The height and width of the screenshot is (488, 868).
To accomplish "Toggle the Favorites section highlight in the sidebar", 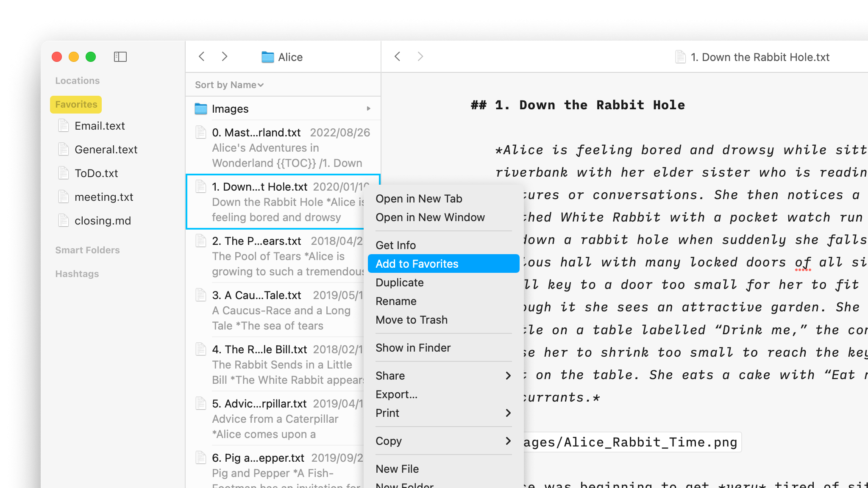I will 75,104.
